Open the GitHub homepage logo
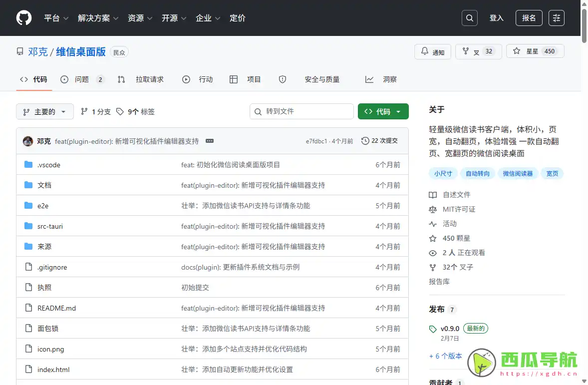 coord(24,18)
